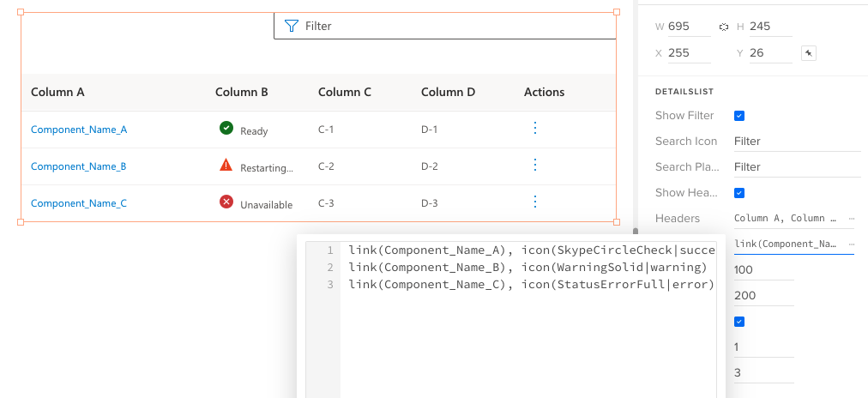The image size is (868, 398).
Task: Open actions menu for Component_Name_B row
Action: (535, 165)
